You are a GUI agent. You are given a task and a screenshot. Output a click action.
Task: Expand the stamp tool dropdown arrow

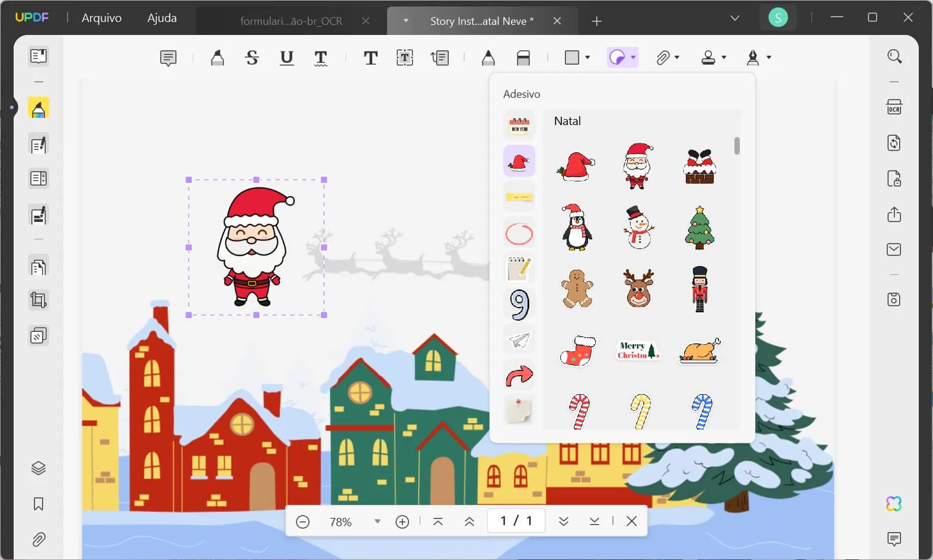click(x=724, y=57)
